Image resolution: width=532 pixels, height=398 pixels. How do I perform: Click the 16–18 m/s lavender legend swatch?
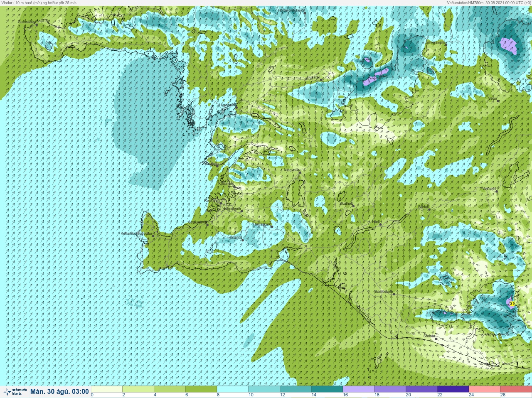pyautogui.click(x=359, y=389)
